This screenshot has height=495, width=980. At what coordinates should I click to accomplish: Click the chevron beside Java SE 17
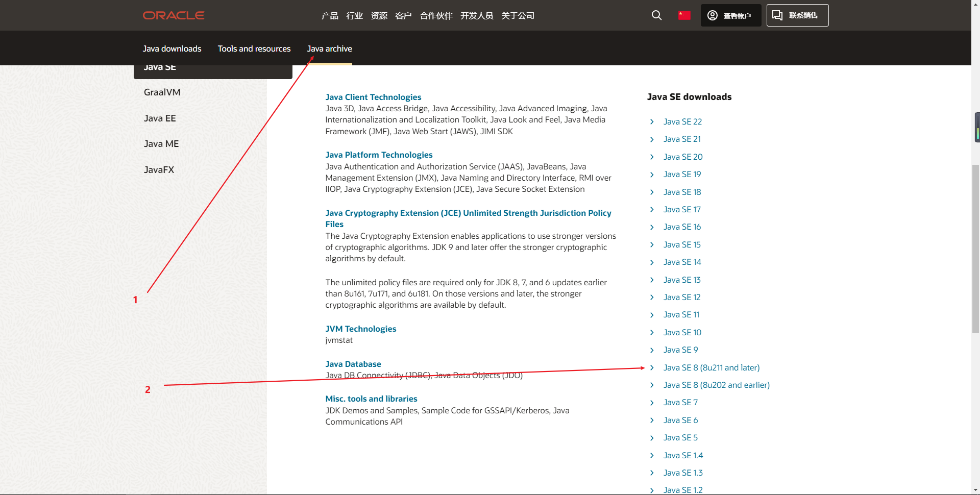click(x=652, y=210)
